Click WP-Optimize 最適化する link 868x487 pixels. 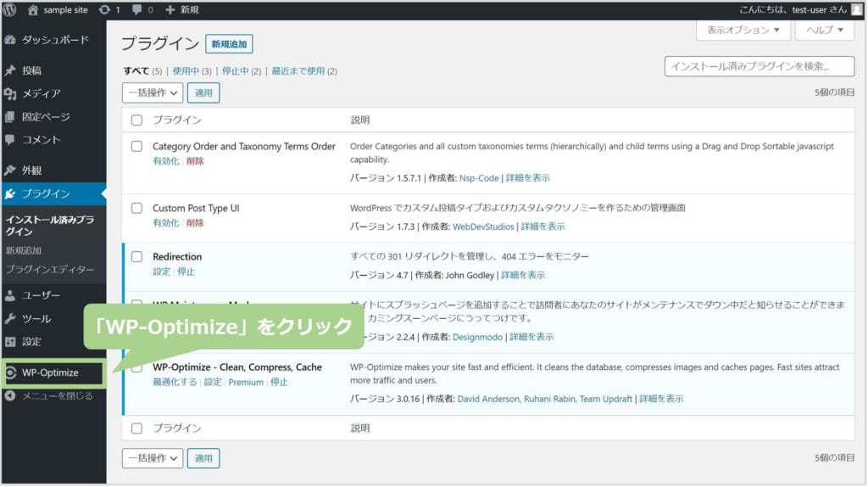(x=175, y=383)
